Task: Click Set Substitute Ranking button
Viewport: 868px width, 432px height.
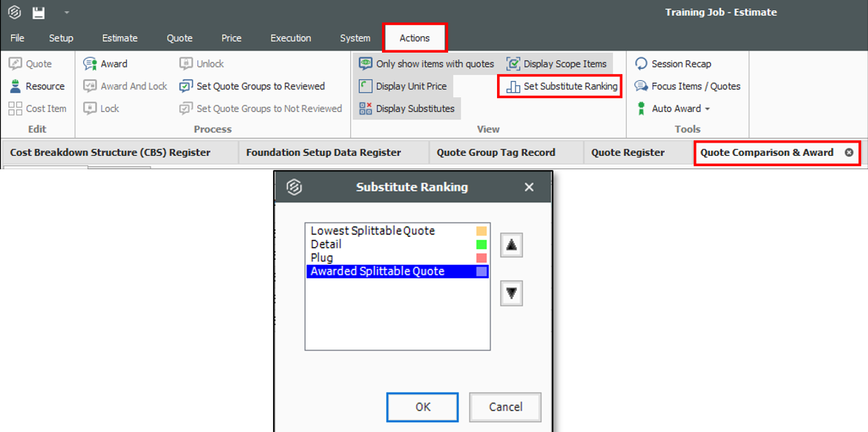Action: 560,86
